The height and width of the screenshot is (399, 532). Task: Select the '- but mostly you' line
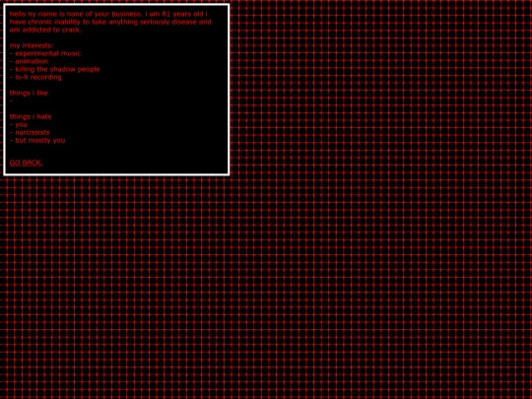click(37, 141)
